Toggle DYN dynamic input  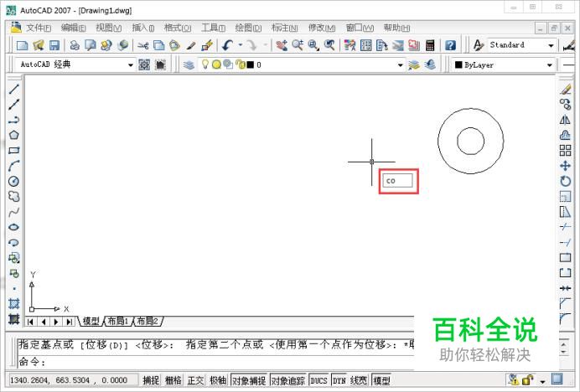pyautogui.click(x=339, y=380)
